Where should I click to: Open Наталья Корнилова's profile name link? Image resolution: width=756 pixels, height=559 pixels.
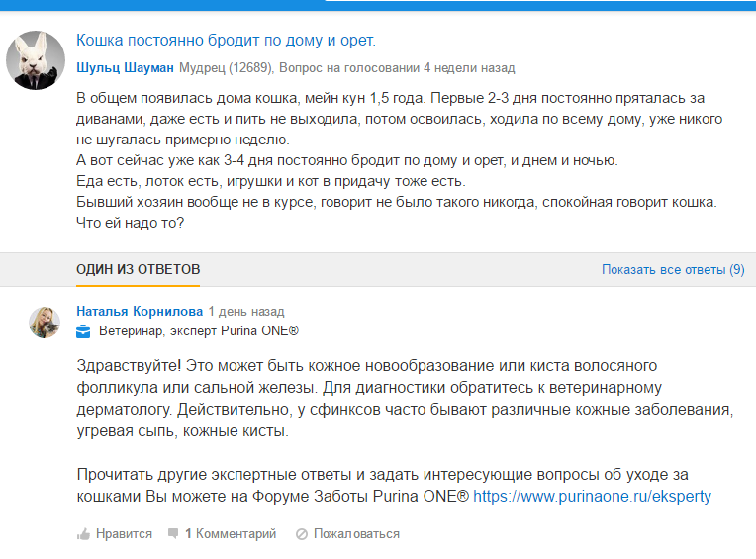139,310
